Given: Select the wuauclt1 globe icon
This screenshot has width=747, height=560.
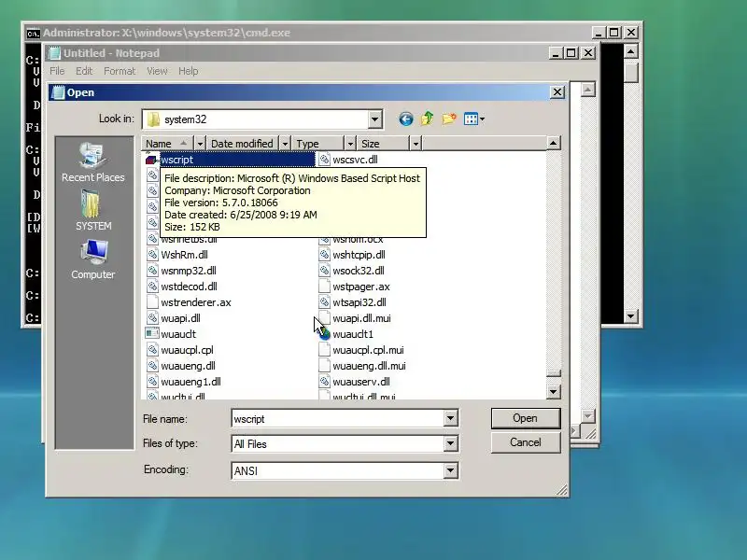Looking at the screenshot, I should tap(324, 334).
